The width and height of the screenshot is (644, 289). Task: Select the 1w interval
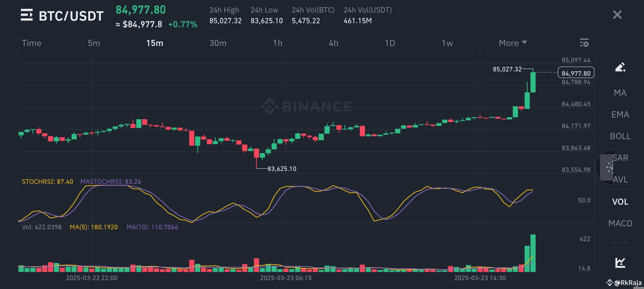pyautogui.click(x=447, y=43)
